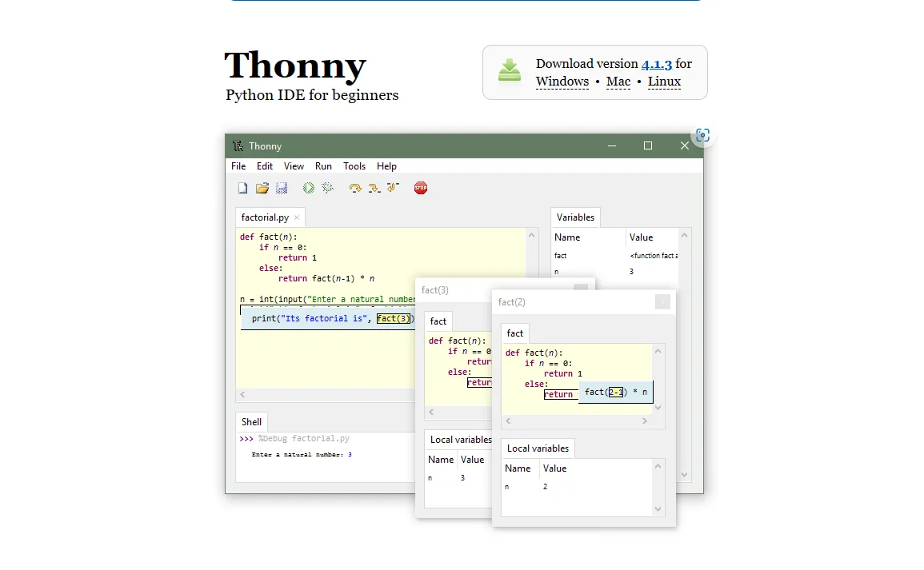
Task: Step over using the first arrow icon
Action: [x=354, y=187]
